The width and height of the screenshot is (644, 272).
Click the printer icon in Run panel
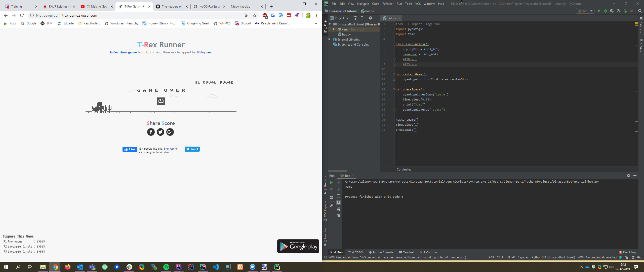pos(339,209)
